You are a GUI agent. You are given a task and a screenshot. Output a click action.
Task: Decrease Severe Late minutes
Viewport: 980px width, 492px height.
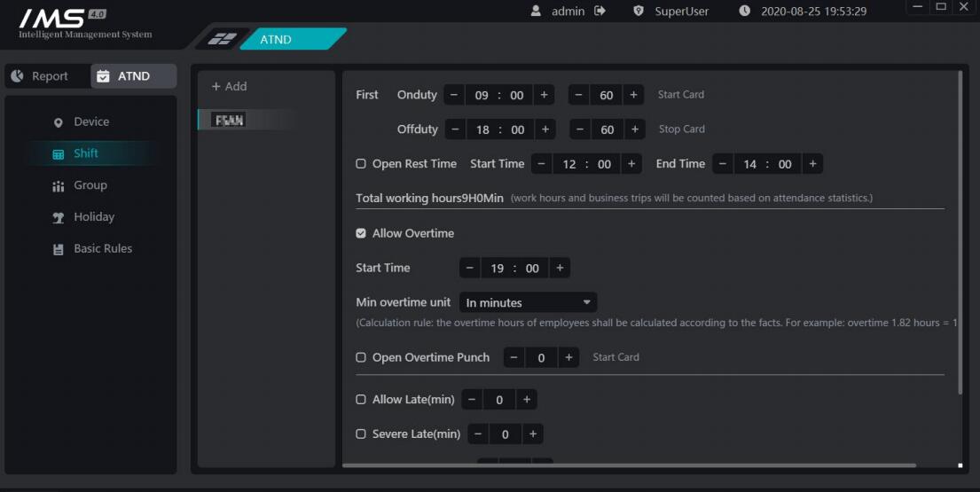pyautogui.click(x=478, y=433)
